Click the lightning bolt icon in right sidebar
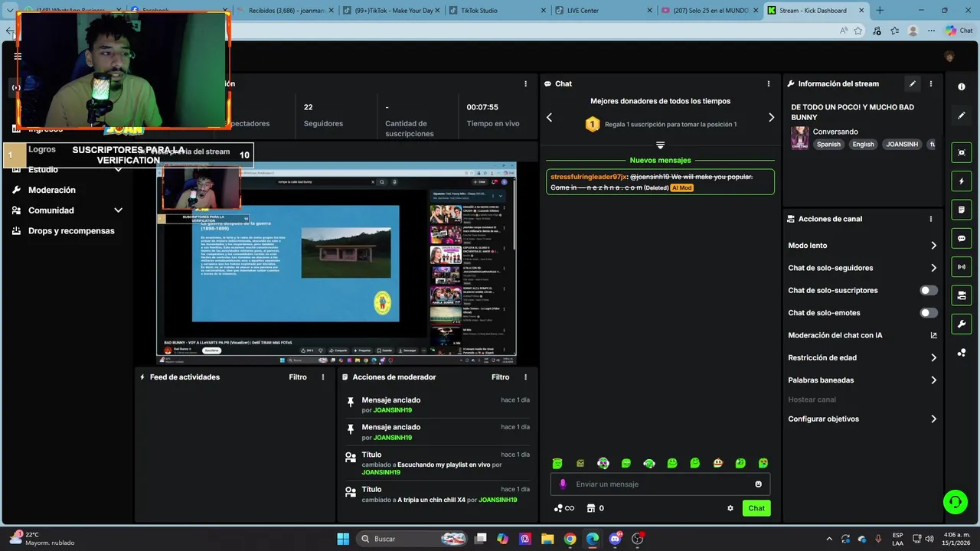The image size is (980, 551). tap(962, 181)
